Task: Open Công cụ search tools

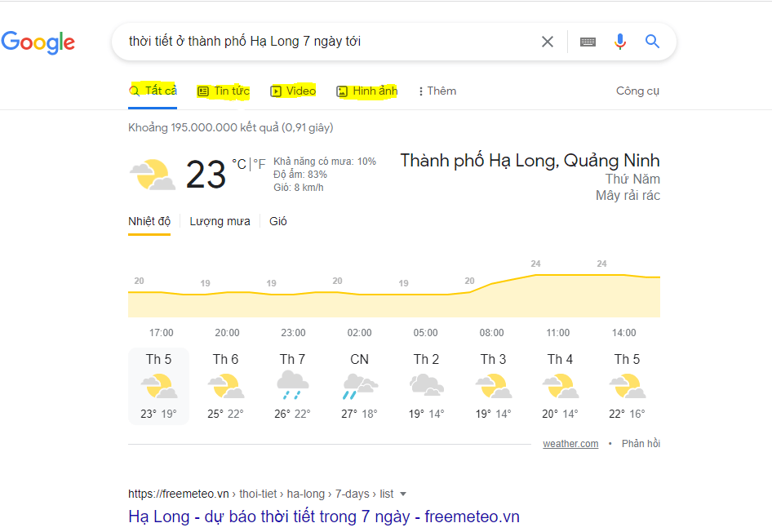Action: 637,91
